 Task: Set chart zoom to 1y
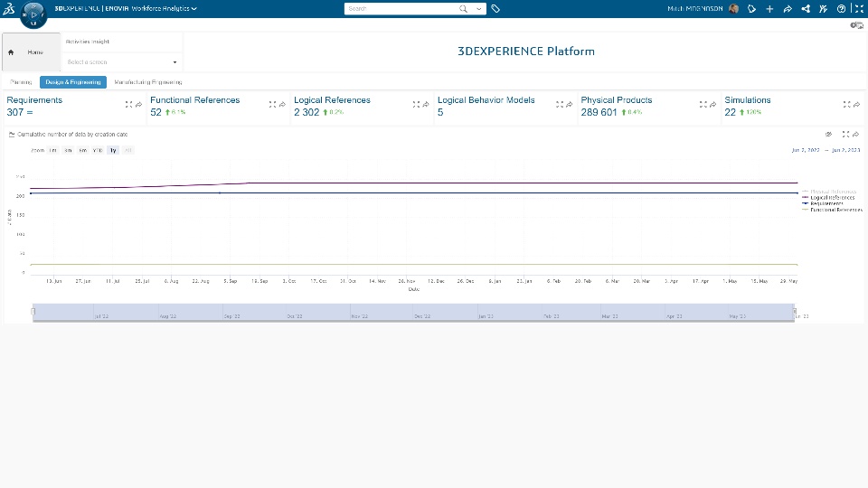coord(113,151)
